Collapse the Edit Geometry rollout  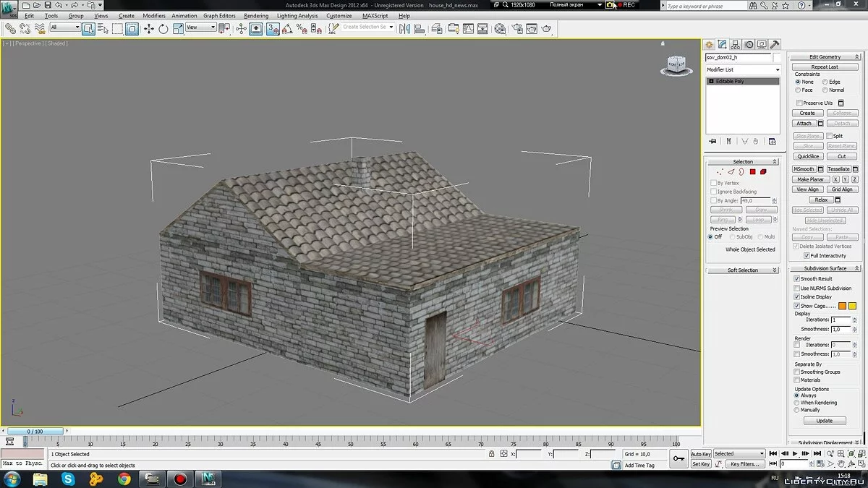[825, 56]
